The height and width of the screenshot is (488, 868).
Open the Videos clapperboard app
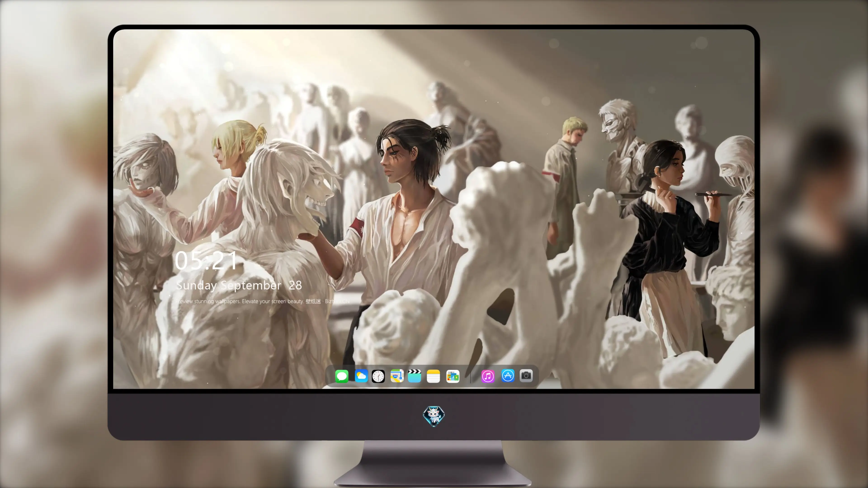[415, 376]
